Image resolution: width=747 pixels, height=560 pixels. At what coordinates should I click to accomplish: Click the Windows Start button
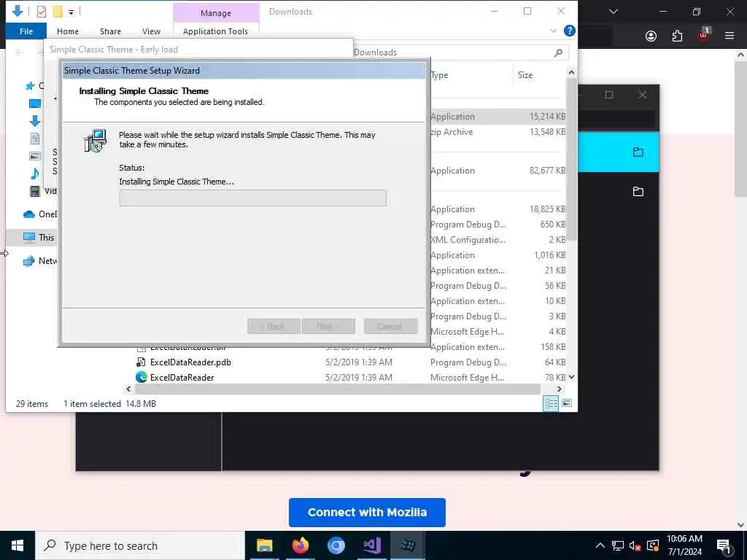click(x=18, y=545)
